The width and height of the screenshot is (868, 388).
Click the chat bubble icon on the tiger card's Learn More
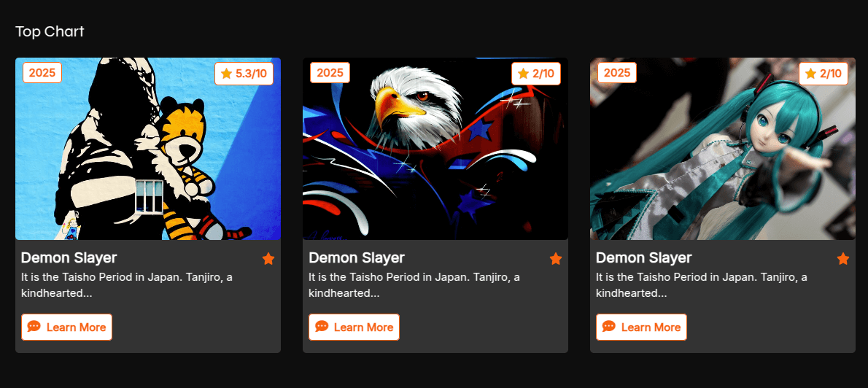34,327
